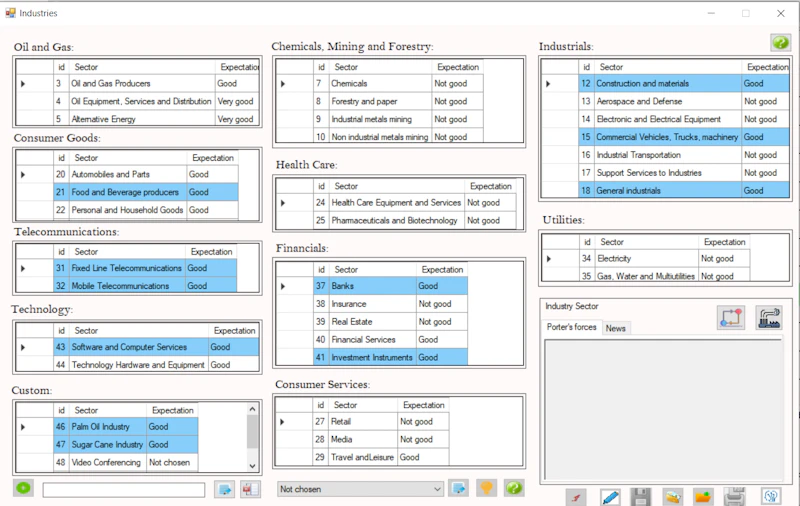The width and height of the screenshot is (800, 506).
Task: Click the blue arrow icon next to custom text field
Action: pyautogui.click(x=224, y=490)
